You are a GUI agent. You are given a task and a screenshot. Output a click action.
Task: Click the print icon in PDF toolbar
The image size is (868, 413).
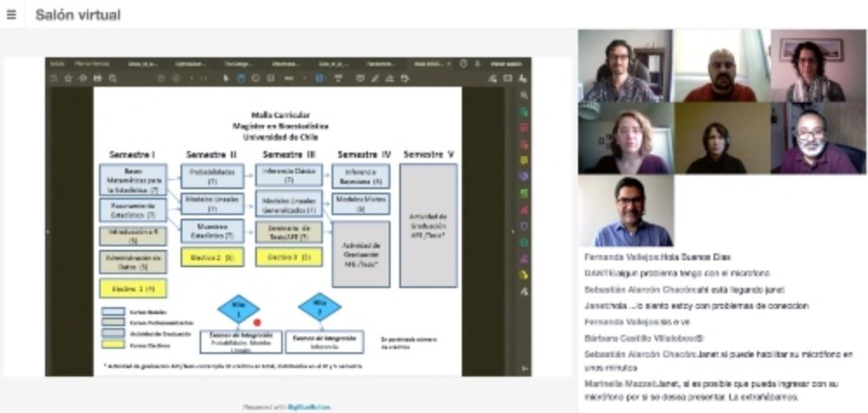point(97,78)
